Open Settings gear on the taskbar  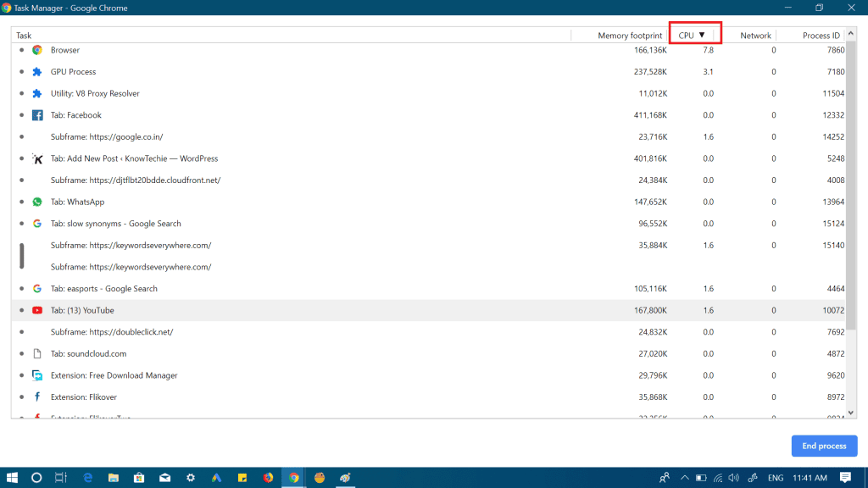(191, 478)
